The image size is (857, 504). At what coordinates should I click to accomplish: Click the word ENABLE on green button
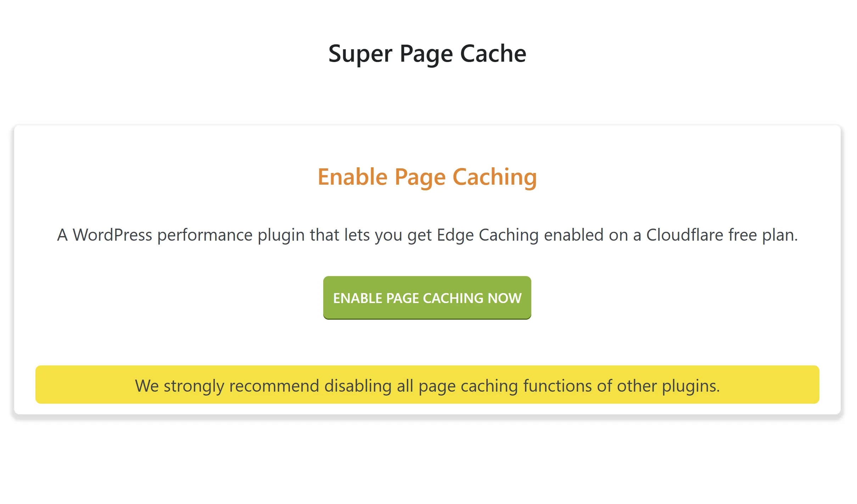(358, 298)
